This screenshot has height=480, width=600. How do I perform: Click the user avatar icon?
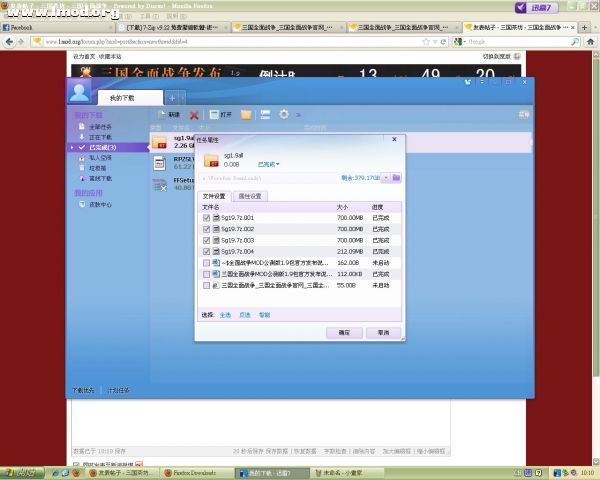78,93
